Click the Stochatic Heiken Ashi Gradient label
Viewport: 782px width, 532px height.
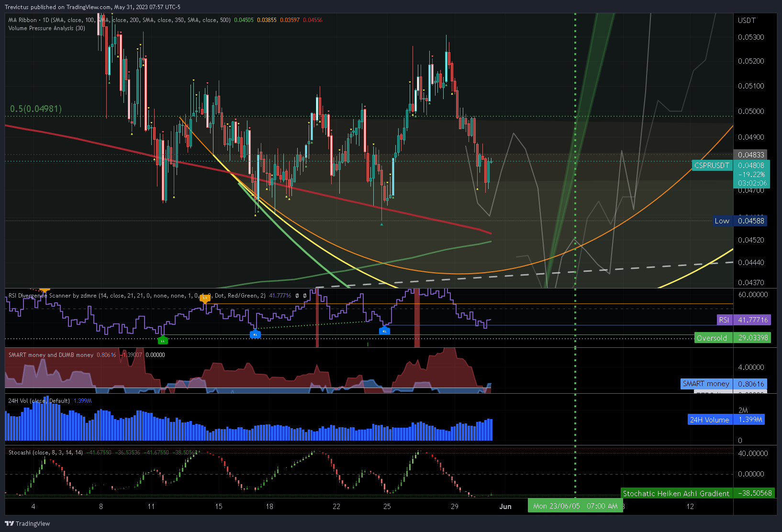[x=676, y=493]
